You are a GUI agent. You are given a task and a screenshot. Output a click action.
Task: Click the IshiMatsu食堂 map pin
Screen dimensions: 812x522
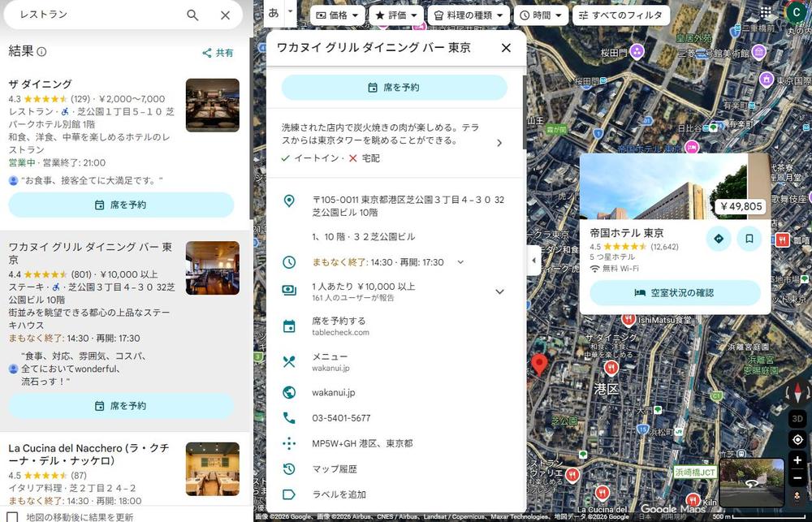click(x=628, y=320)
